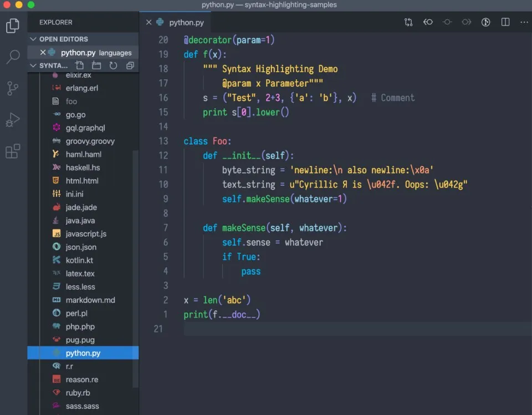Image resolution: width=532 pixels, height=415 pixels.
Task: Open the Search view in activity bar
Action: (x=13, y=57)
